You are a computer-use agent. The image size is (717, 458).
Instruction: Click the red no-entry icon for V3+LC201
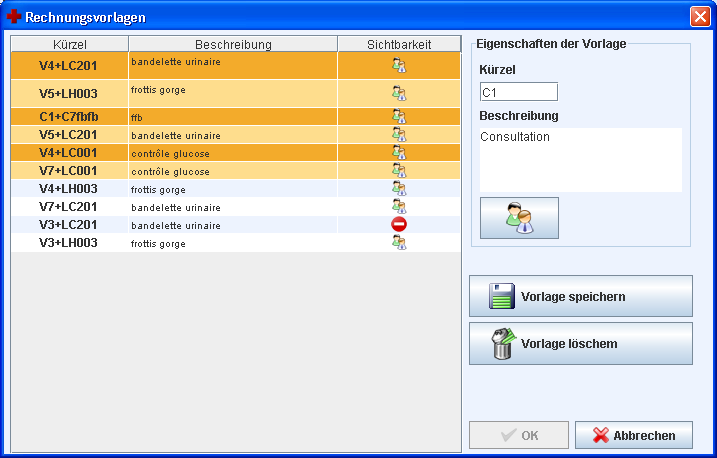click(x=399, y=225)
